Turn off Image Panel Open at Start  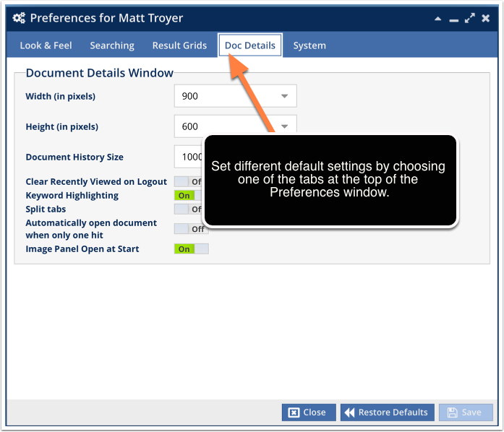(191, 249)
